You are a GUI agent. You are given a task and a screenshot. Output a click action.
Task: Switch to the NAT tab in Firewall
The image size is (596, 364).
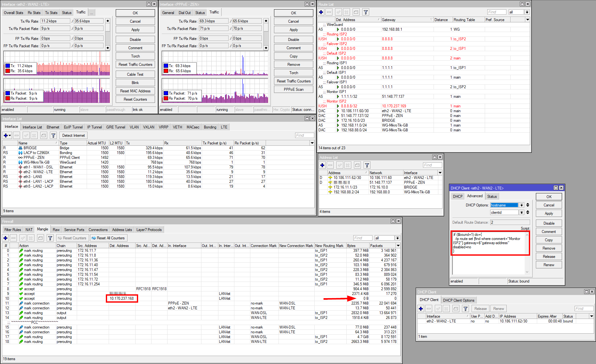tap(29, 230)
